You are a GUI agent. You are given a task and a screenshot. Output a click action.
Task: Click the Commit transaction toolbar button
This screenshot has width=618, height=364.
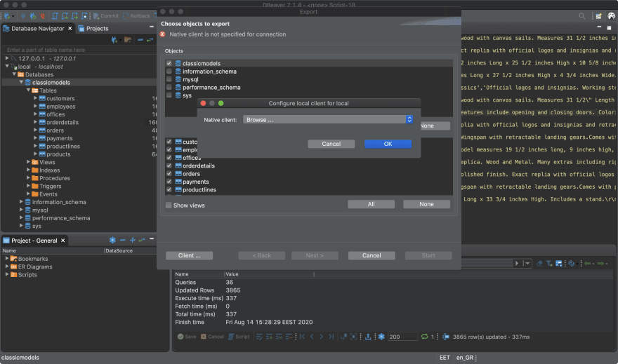coord(105,16)
